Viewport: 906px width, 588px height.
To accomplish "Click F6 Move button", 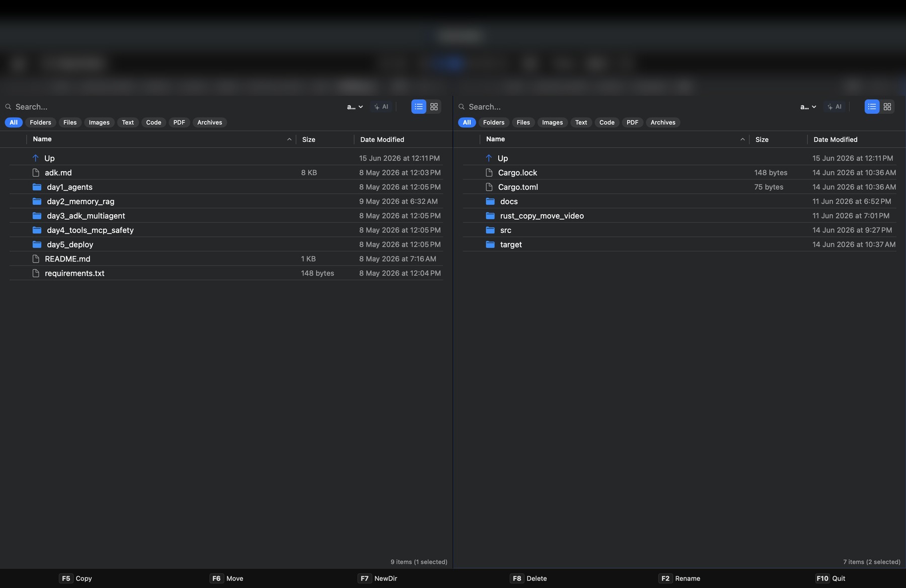I will 226,578.
